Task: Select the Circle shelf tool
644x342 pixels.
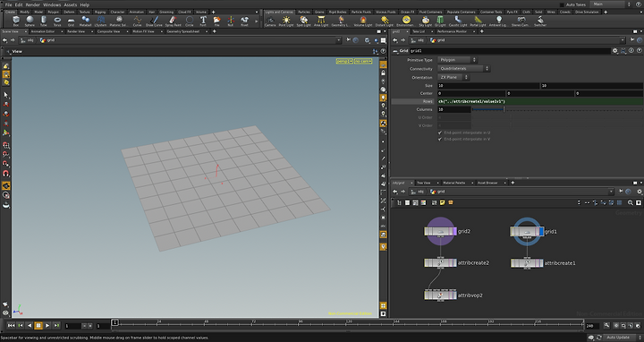Action: pos(190,21)
